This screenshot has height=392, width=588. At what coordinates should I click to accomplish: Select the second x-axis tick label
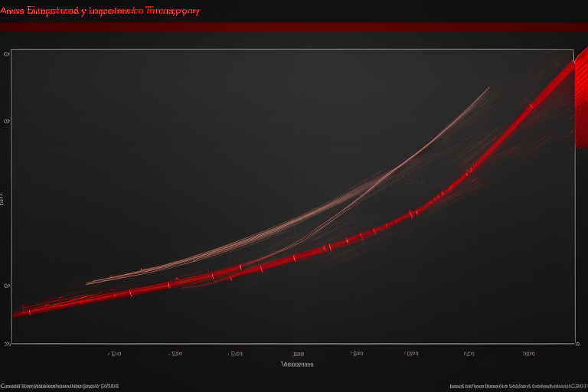(x=175, y=354)
